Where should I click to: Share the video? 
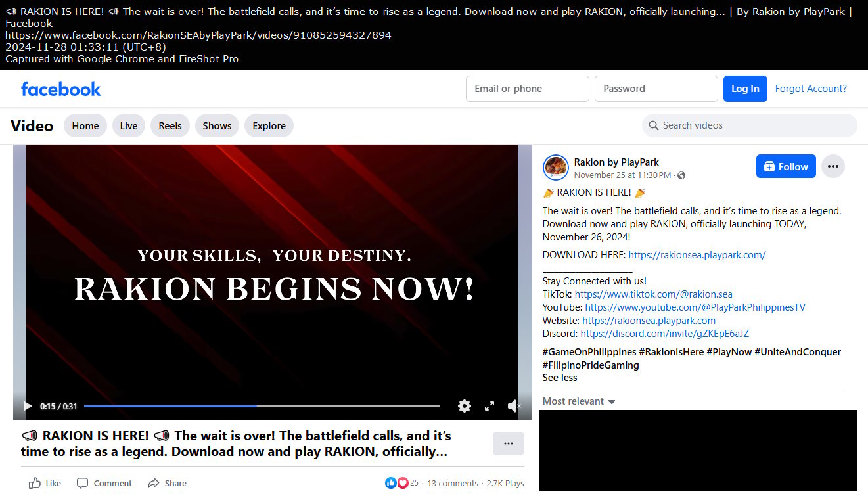(167, 483)
